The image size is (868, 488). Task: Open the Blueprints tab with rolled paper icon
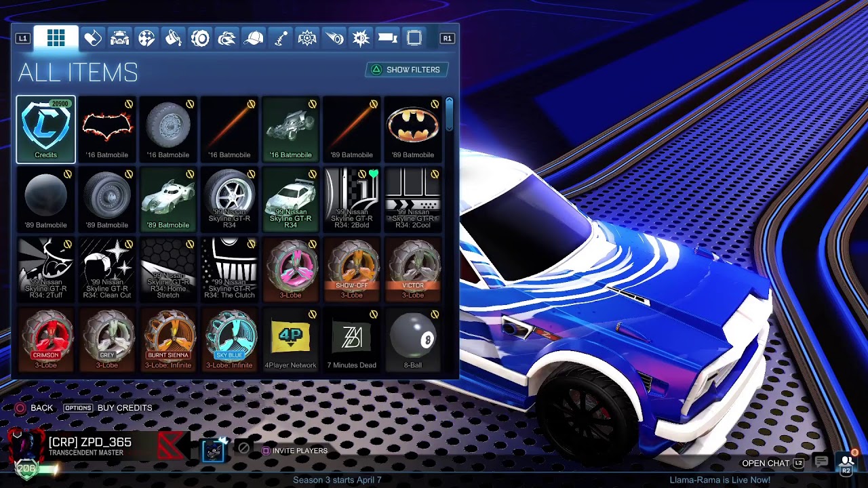pyautogui.click(x=92, y=38)
